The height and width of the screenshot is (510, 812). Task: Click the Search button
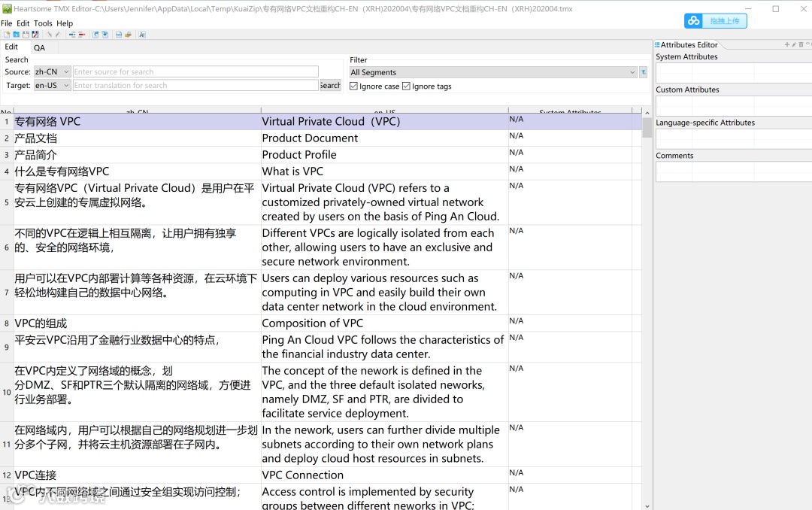[330, 85]
